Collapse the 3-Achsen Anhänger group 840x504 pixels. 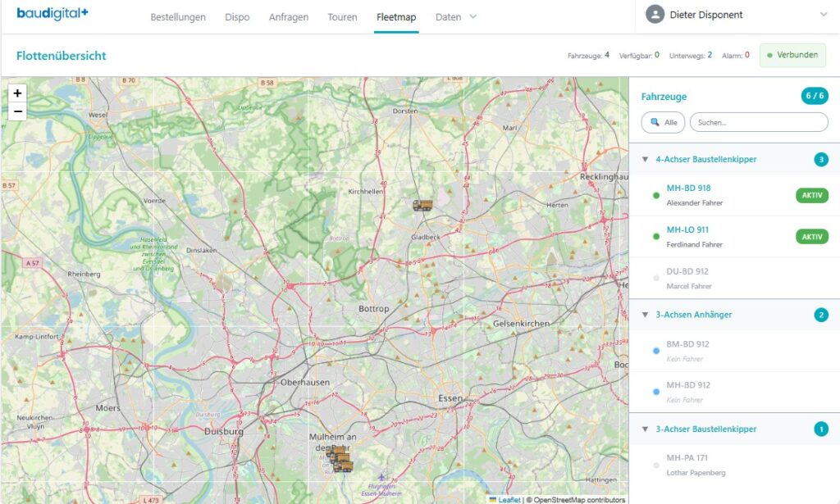point(645,315)
